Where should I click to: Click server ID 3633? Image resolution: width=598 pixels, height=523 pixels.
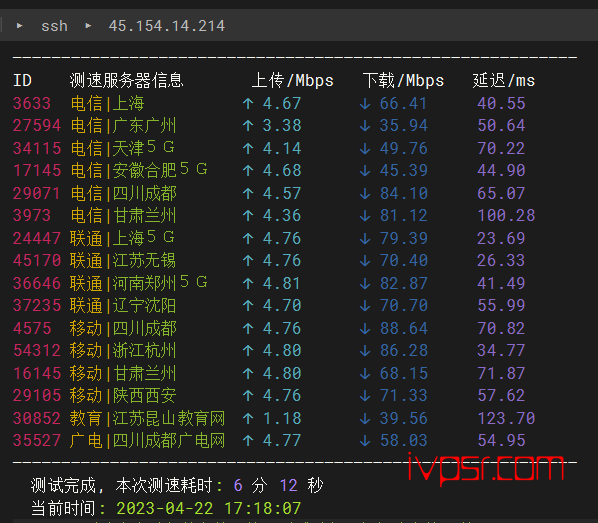32,103
